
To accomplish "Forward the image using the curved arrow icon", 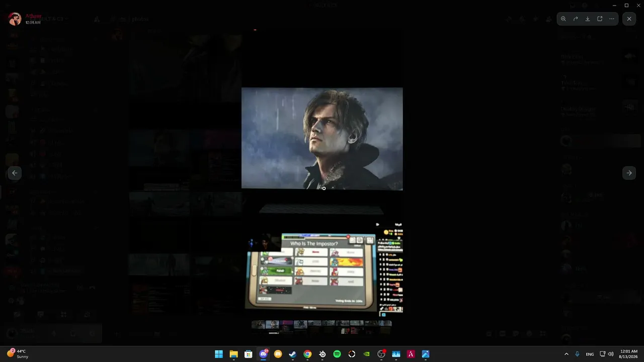I will click(576, 19).
